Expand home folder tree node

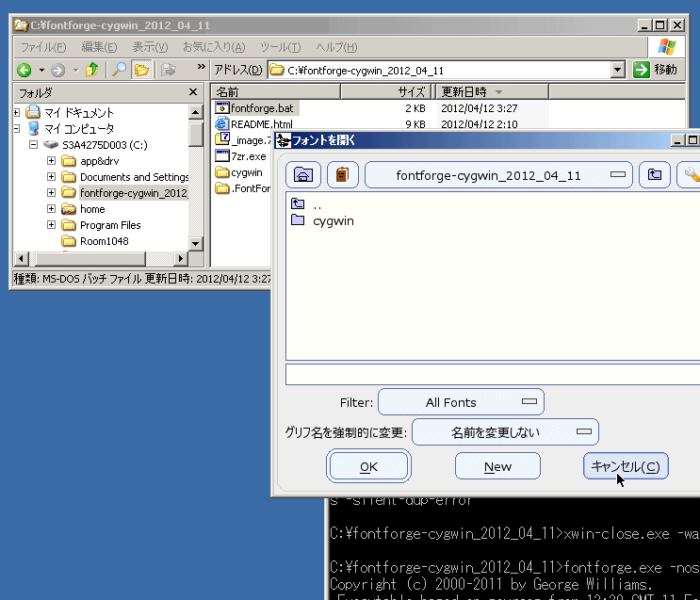point(51,208)
